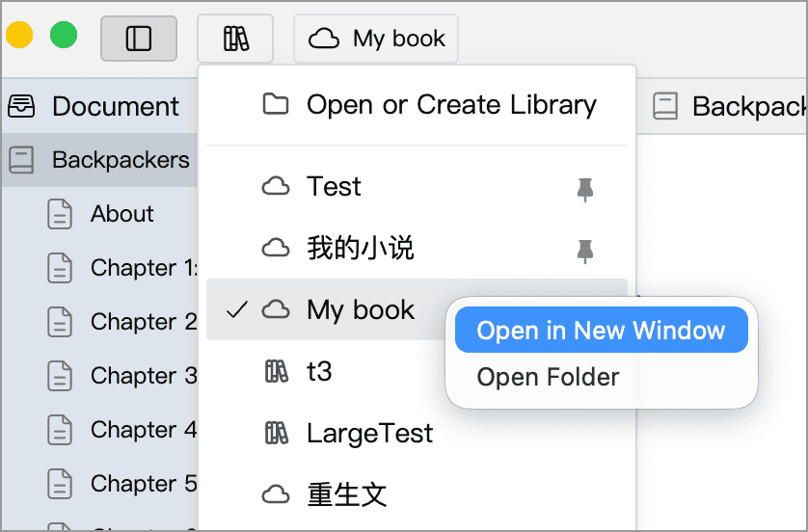Select the LargeTest library books icon
Viewport: 808px width, 532px height.
[276, 433]
